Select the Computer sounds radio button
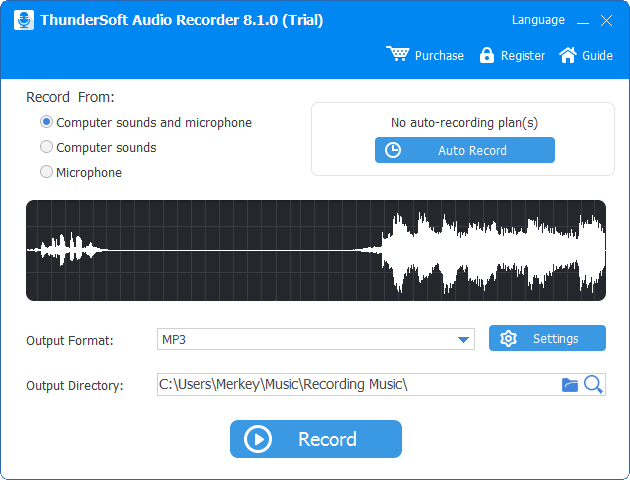Viewport: 630px width, 480px height. tap(46, 147)
